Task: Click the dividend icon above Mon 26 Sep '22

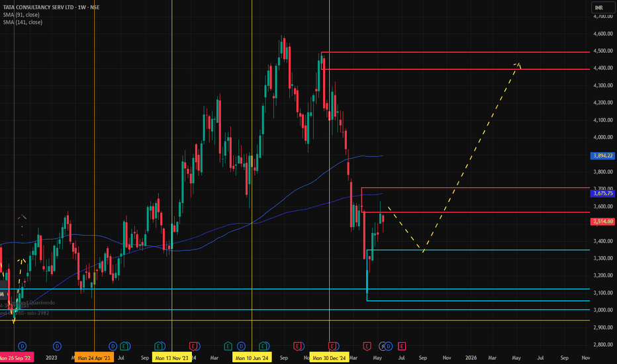Action: tap(23, 346)
